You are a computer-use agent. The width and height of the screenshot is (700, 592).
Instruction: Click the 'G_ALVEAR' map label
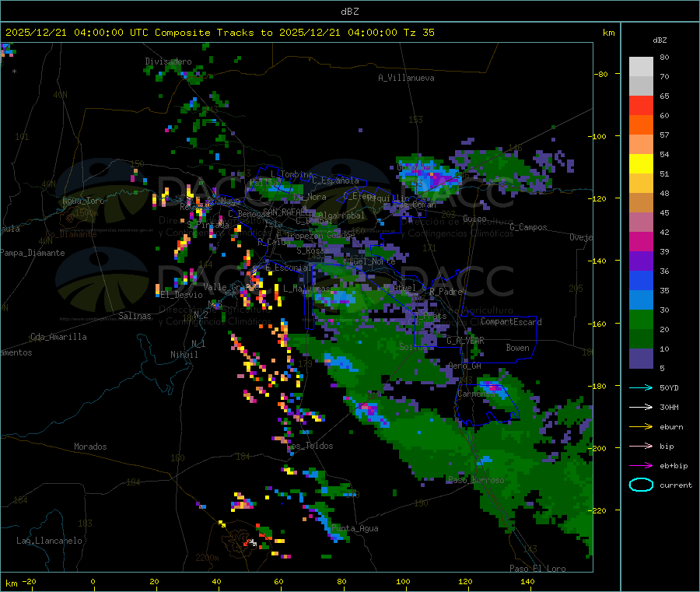(466, 341)
